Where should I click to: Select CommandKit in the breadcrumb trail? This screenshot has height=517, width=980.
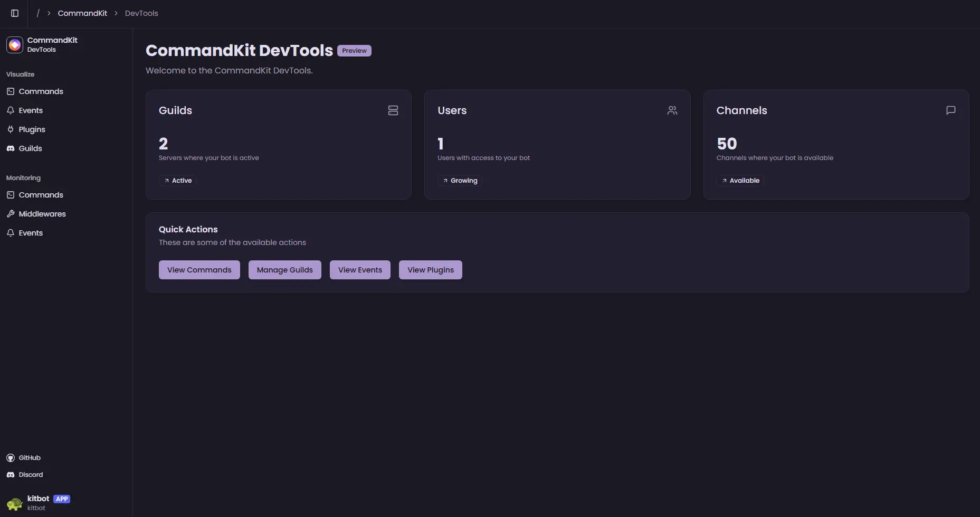tap(82, 13)
